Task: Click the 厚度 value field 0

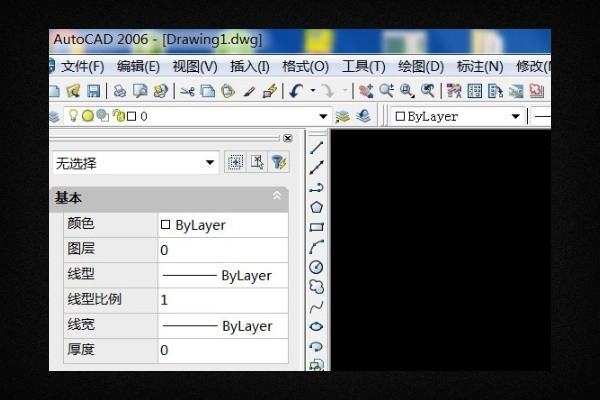Action: point(223,350)
